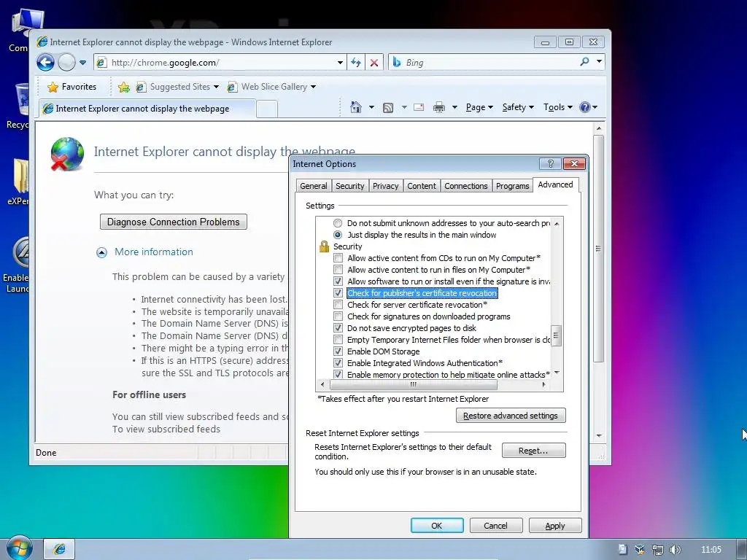This screenshot has width=747, height=560.
Task: Click Cancel in Internet Options
Action: (496, 526)
